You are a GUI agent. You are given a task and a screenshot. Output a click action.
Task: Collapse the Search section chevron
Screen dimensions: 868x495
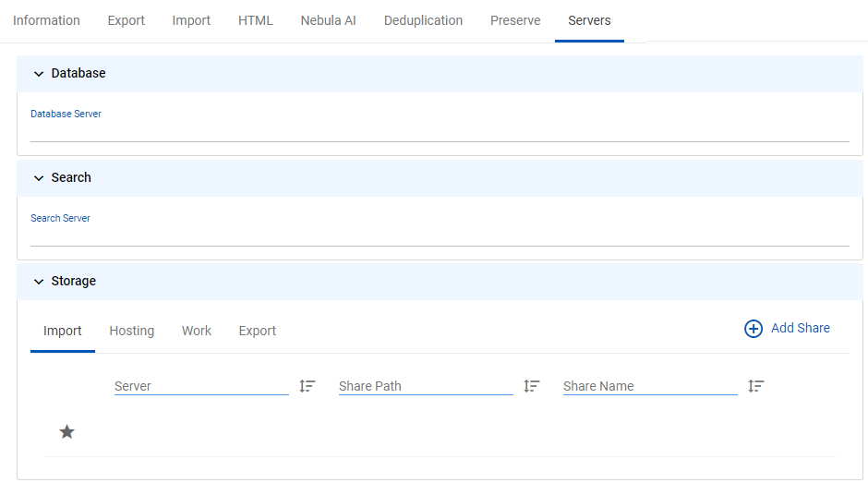39,178
